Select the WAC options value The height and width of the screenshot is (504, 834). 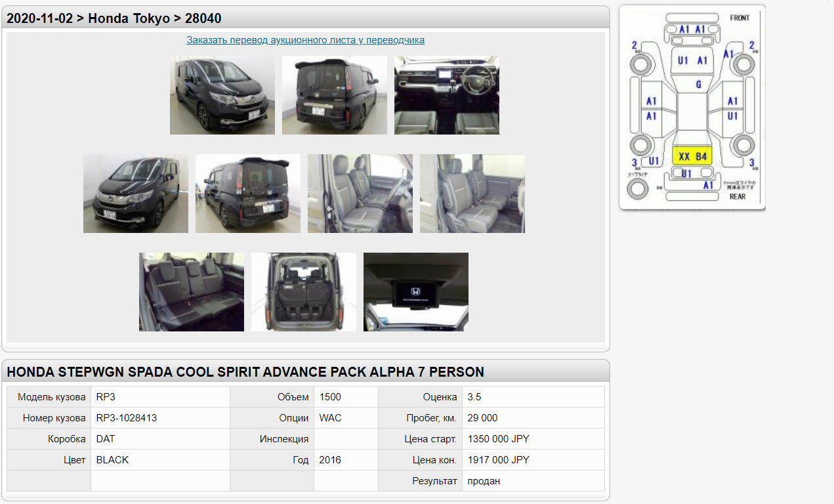330,418
